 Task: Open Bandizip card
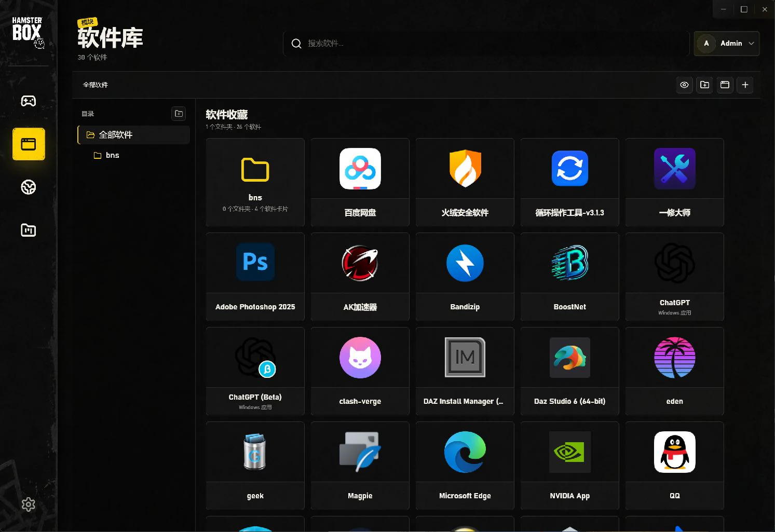(465, 277)
